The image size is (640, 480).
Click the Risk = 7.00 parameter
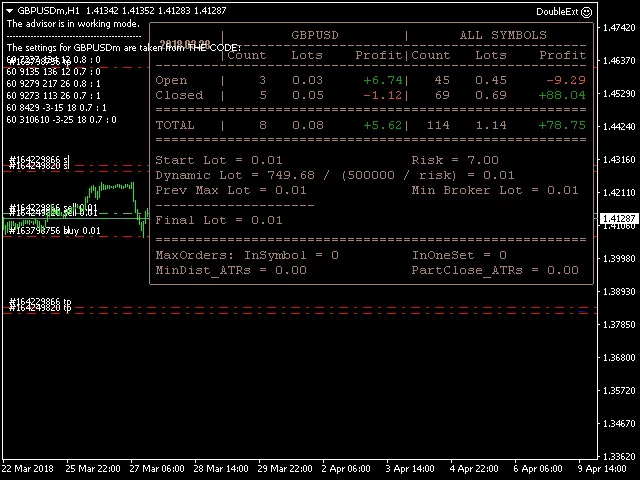(x=454, y=160)
